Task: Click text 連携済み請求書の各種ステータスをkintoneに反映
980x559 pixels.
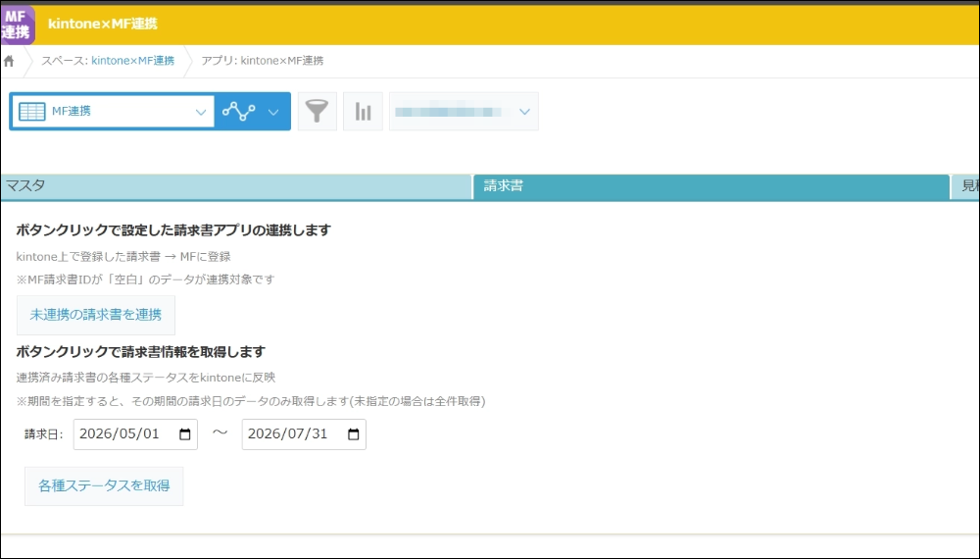Action: pos(146,378)
